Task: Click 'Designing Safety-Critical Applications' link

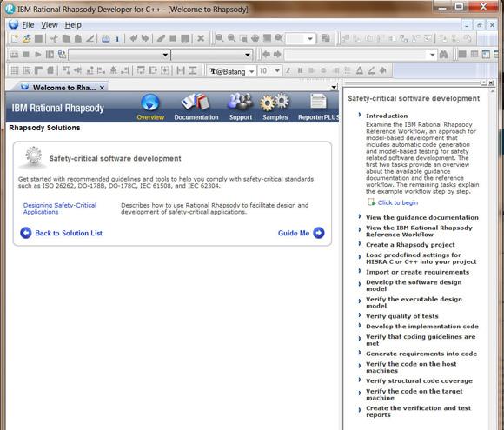Action: click(x=60, y=208)
